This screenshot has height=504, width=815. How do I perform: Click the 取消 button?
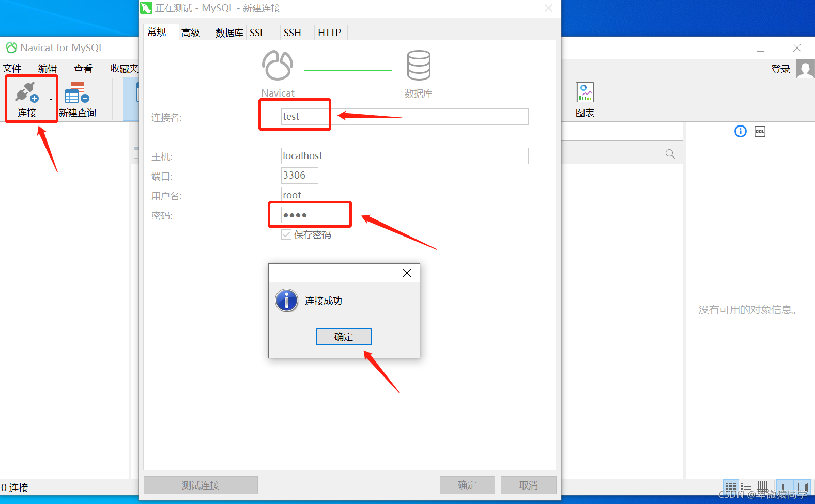tap(529, 485)
